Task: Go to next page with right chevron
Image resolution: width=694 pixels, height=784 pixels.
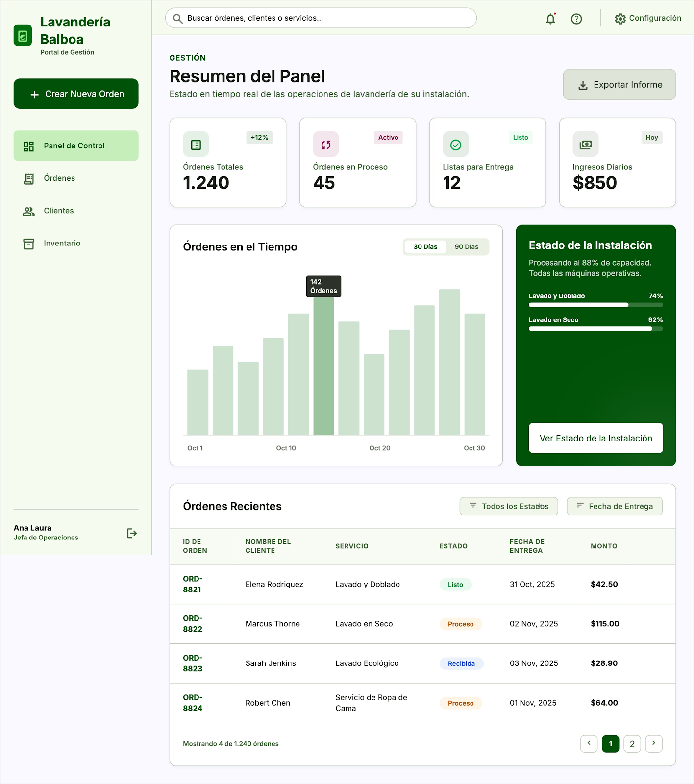Action: (654, 744)
